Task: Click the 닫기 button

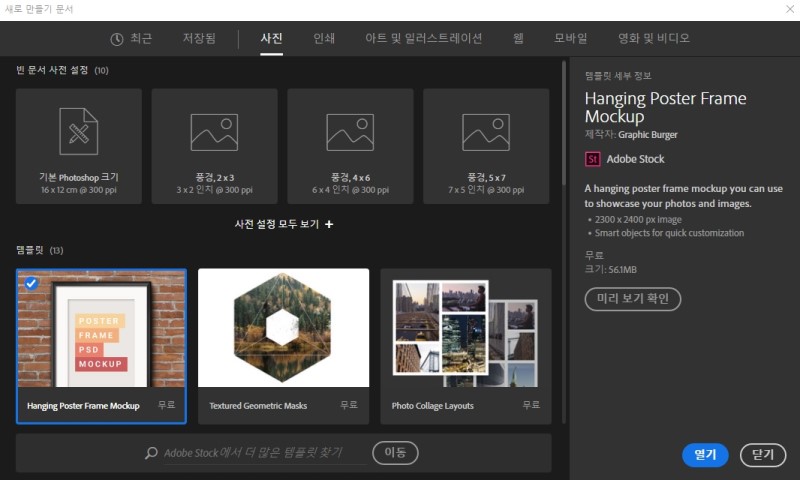Action: (x=763, y=454)
